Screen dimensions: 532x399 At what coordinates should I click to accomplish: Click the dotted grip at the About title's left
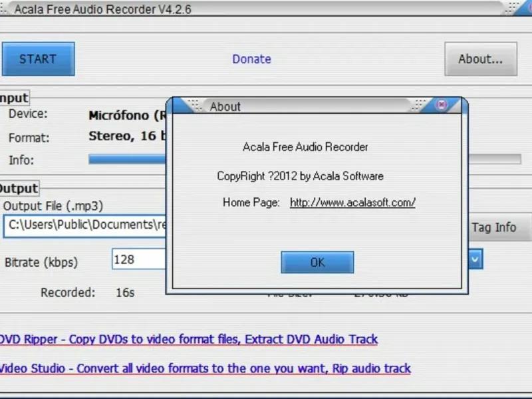tap(196, 105)
